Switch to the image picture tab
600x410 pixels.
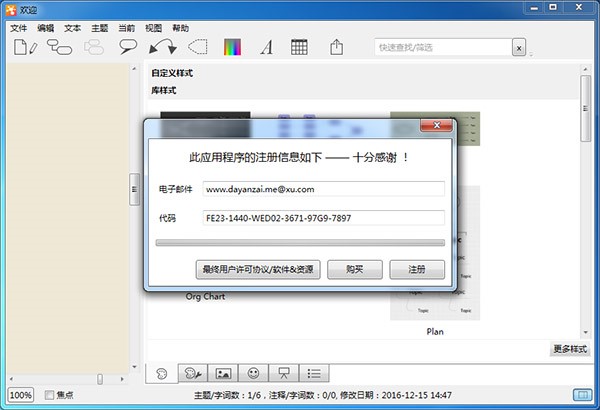(x=223, y=373)
